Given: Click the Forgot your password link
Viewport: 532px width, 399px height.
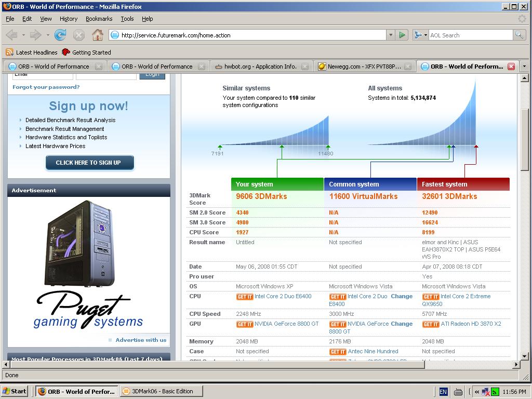Looking at the screenshot, I should tap(46, 87).
